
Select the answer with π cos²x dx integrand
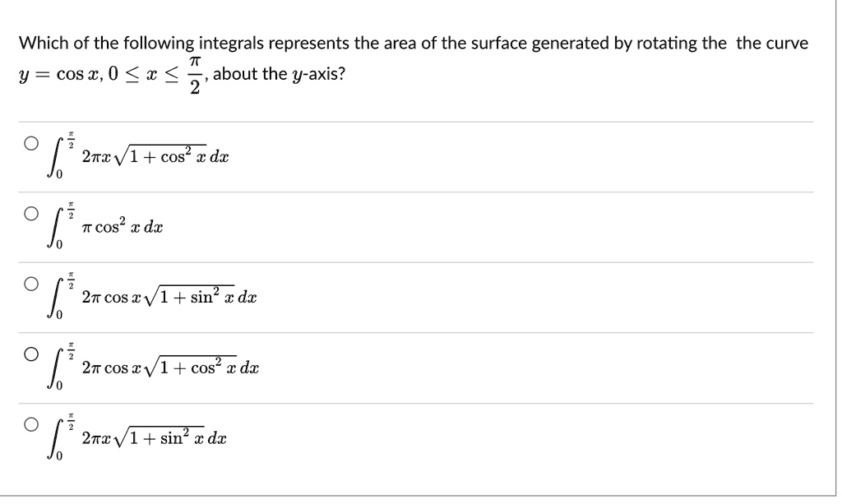31,212
